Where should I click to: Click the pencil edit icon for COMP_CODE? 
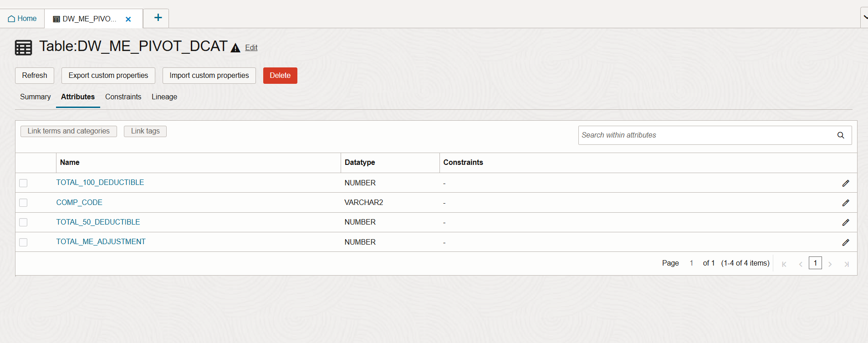coord(845,203)
